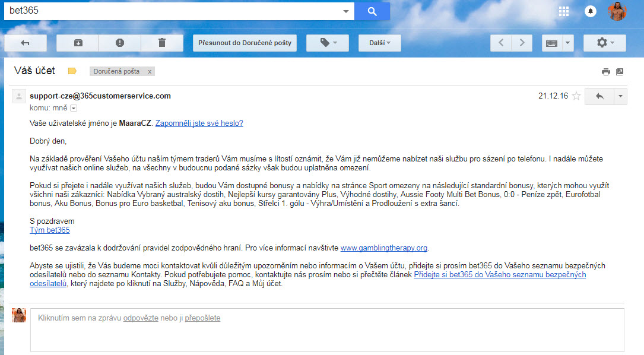Archive this conversation
The image size is (644, 355).
[78, 43]
